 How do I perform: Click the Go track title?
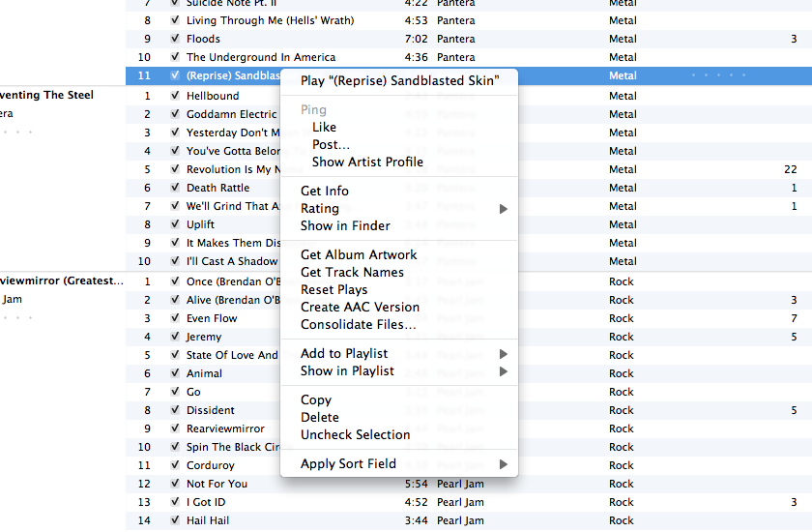193,392
